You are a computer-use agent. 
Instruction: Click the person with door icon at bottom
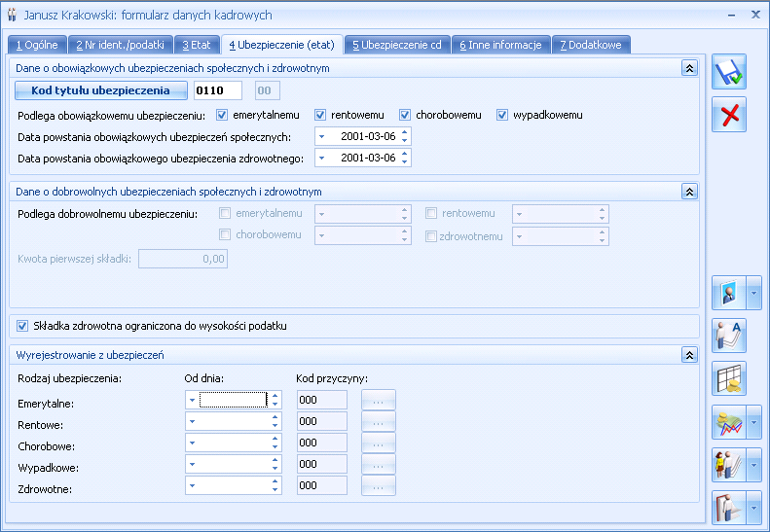[729, 508]
